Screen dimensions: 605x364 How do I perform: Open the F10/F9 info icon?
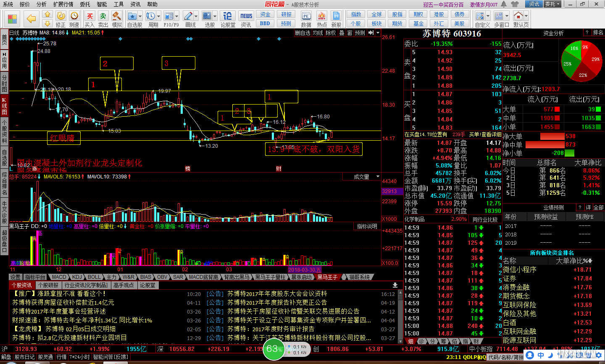click(x=169, y=16)
